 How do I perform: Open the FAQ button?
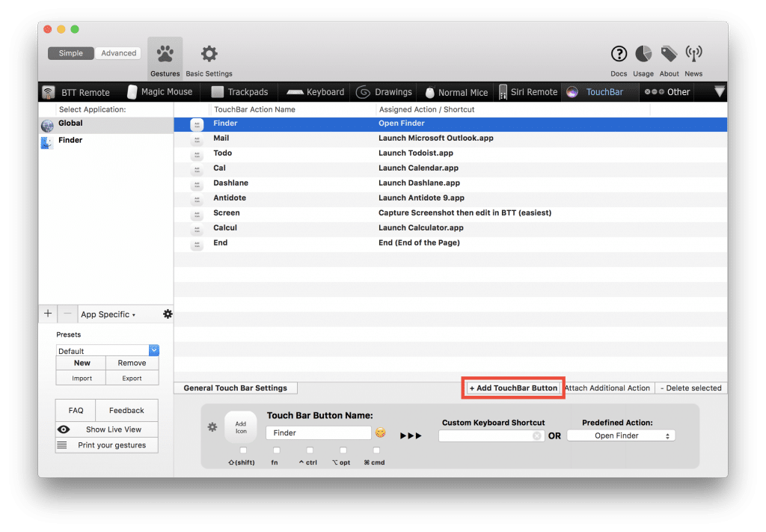pyautogui.click(x=76, y=410)
